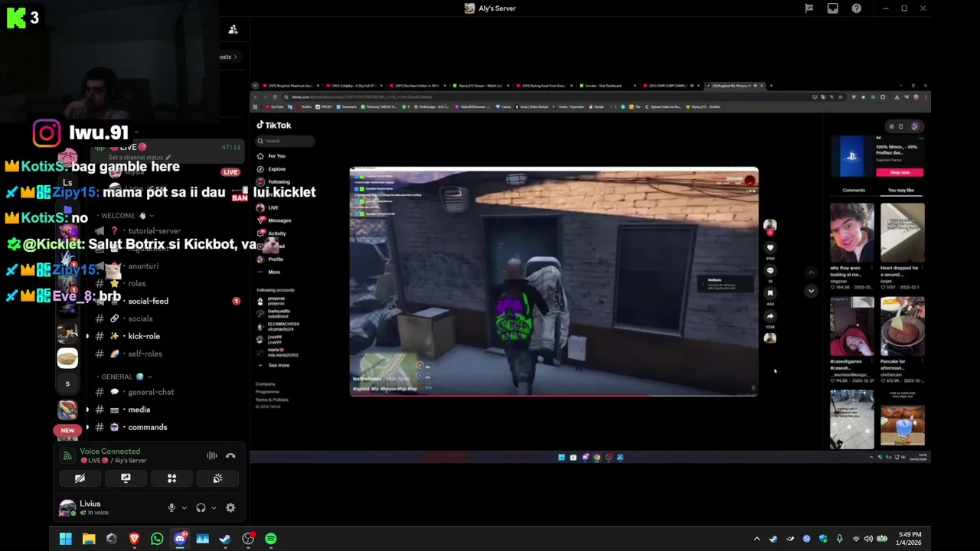Open WhatsApp from taskbar
The height and width of the screenshot is (551, 980).
(157, 539)
